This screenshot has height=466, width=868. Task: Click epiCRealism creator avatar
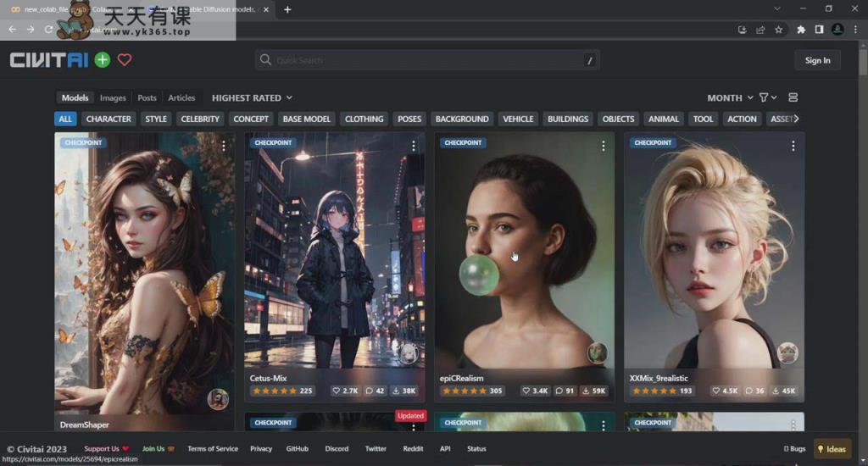(x=598, y=352)
